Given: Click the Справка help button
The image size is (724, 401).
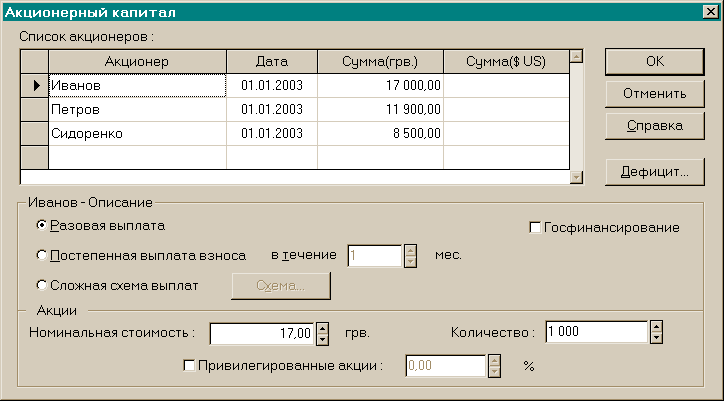Looking at the screenshot, I should 655,126.
